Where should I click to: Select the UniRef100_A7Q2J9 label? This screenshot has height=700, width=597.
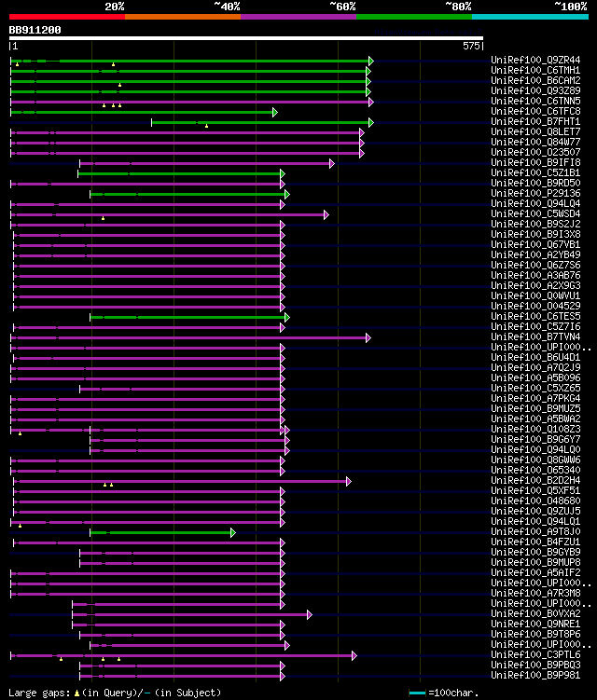[x=535, y=368]
